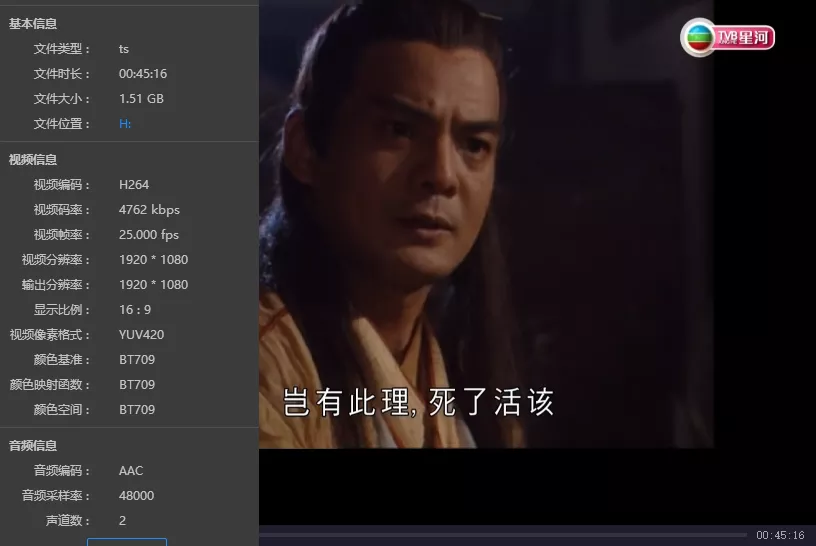Click the 输出分辨率 1920 * 1080 value

click(x=154, y=285)
